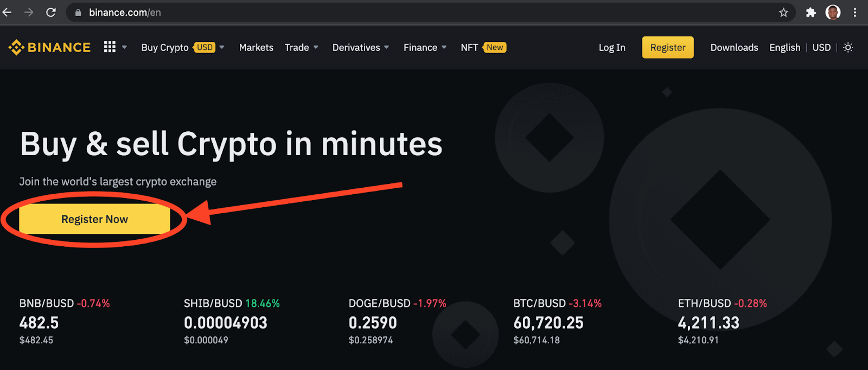868x370 pixels.
Task: Click 'Join the world's largest crypto exchange' text
Action: (118, 182)
